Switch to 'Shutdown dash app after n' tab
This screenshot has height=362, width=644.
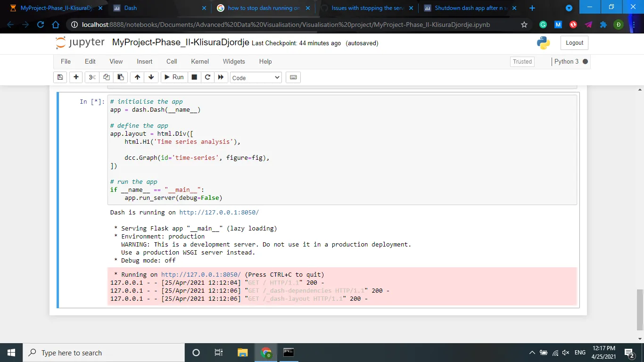(470, 8)
